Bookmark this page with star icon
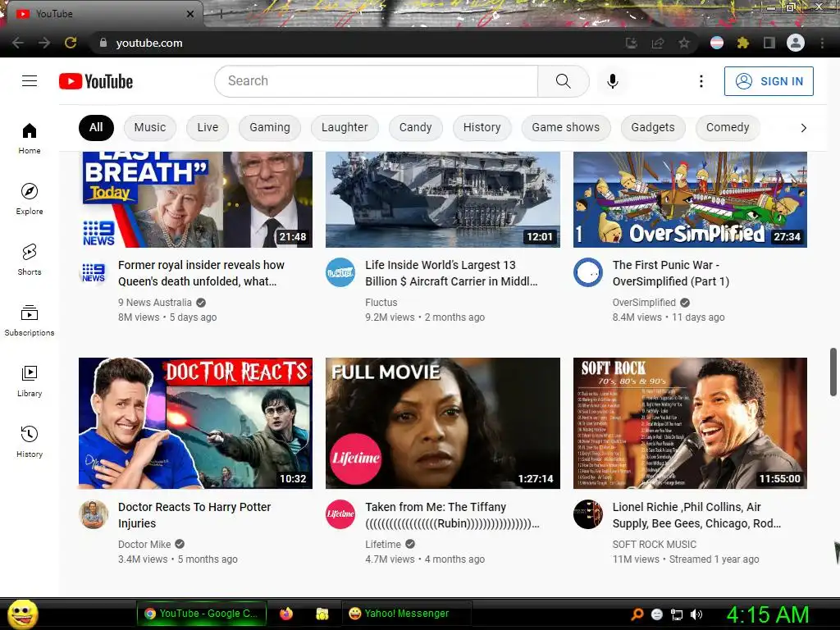 [683, 43]
